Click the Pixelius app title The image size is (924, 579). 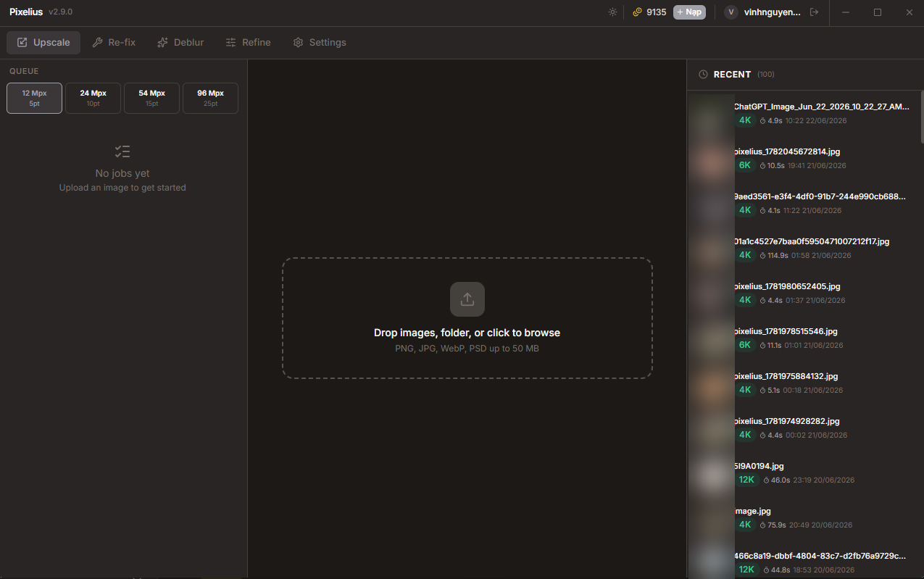tap(26, 12)
